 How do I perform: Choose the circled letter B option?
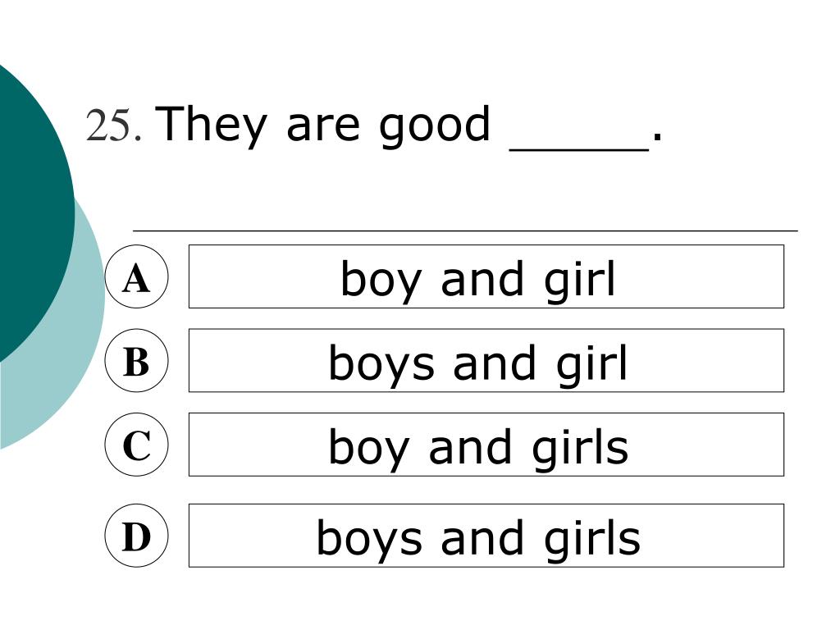[x=137, y=361]
